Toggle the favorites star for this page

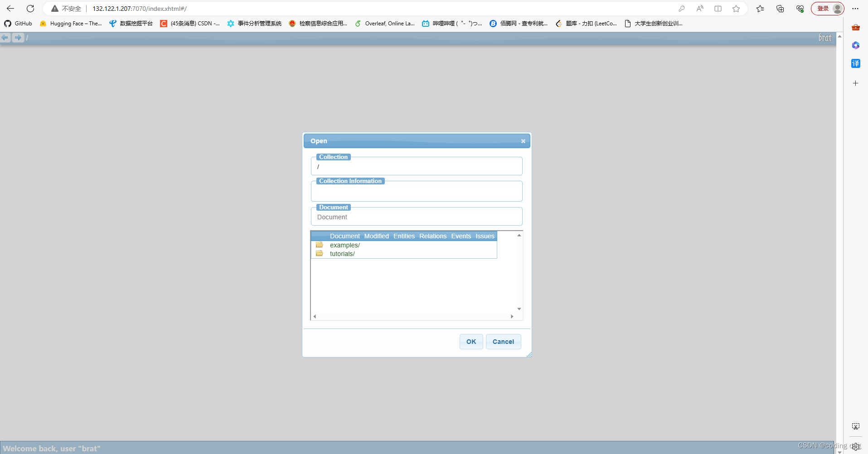pos(736,9)
